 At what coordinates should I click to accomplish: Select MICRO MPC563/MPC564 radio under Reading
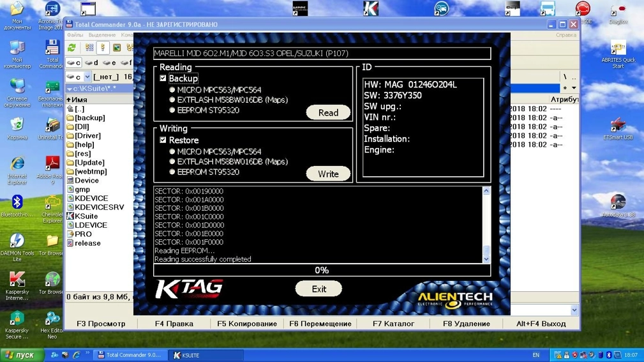point(172,89)
